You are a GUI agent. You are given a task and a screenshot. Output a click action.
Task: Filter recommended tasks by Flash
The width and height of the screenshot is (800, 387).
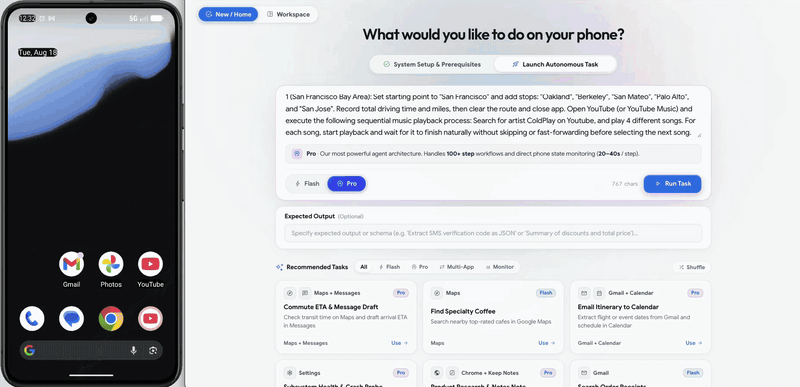tap(389, 267)
